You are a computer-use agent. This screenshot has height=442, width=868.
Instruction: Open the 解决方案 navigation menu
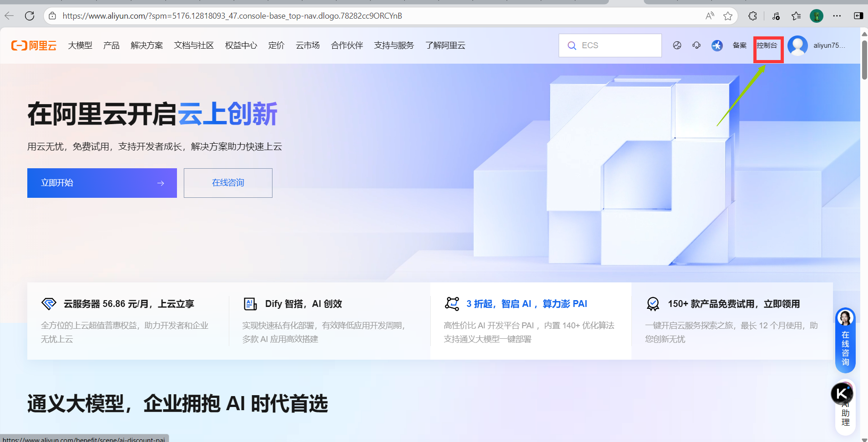tap(146, 45)
